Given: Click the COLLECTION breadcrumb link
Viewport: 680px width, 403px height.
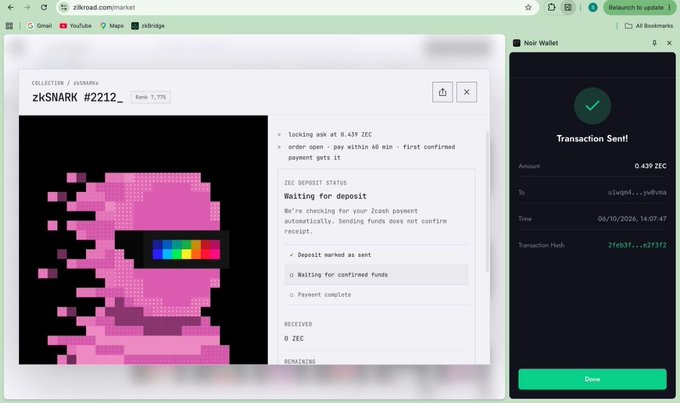Looking at the screenshot, I should [48, 83].
